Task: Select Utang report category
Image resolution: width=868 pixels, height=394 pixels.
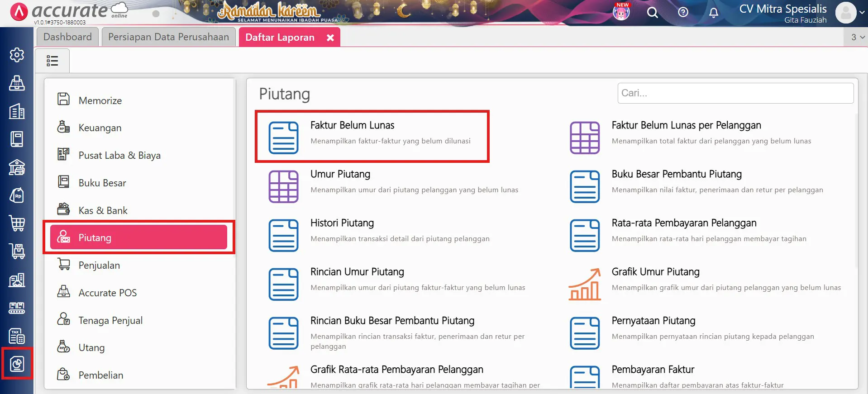Action: pos(139,347)
